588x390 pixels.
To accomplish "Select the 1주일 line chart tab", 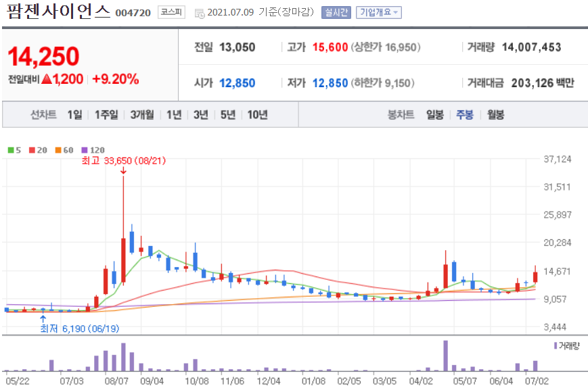I will click(x=106, y=115).
